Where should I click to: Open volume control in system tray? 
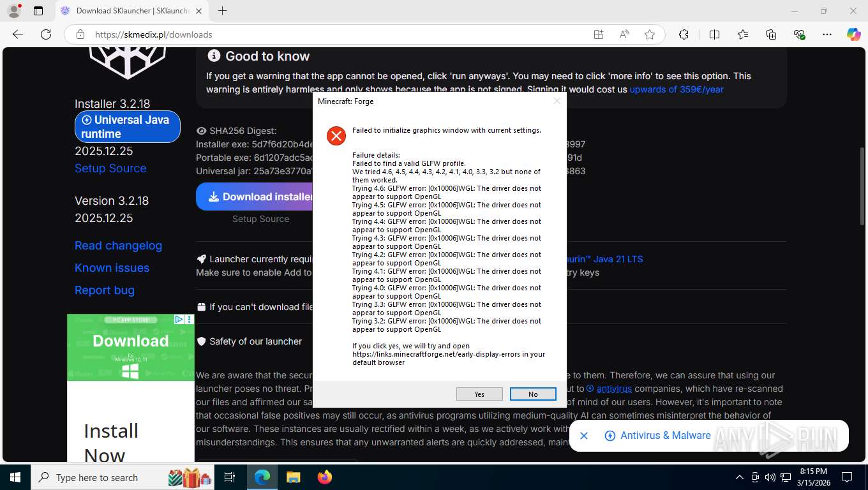769,477
